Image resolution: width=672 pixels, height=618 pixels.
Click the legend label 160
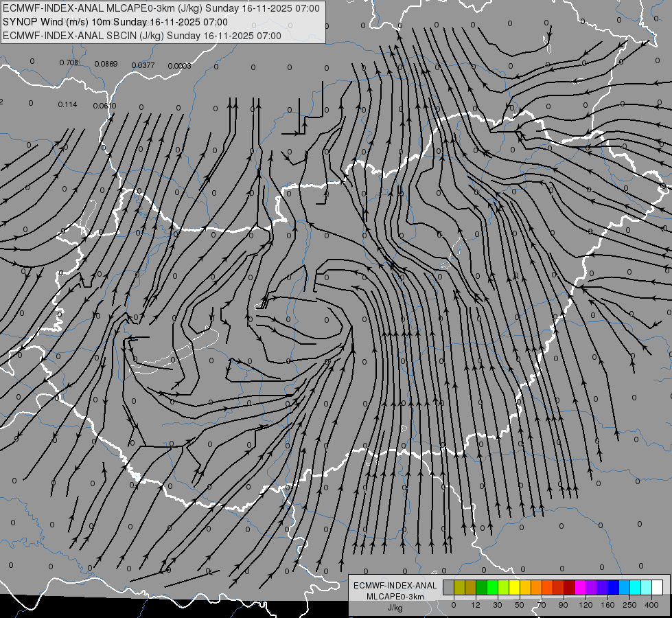607,605
